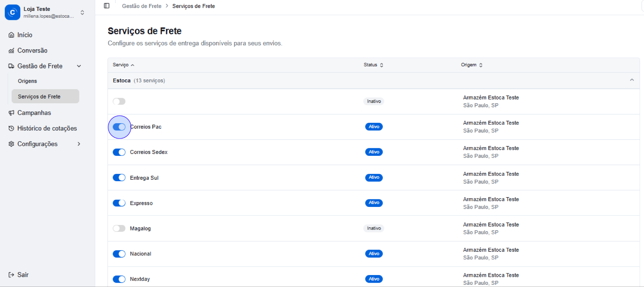Image resolution: width=644 pixels, height=287 pixels.
Task: Collapse the Estoca services group
Action: click(x=632, y=80)
